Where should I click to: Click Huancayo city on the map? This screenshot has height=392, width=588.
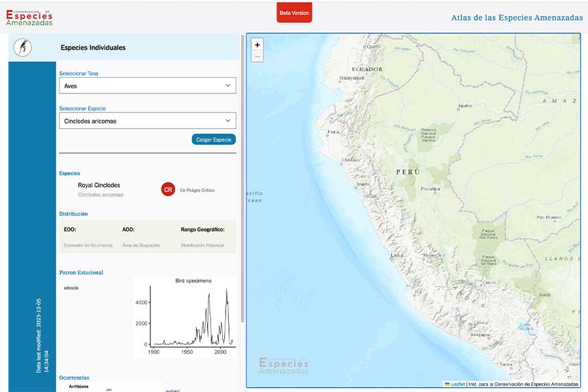coord(434,255)
